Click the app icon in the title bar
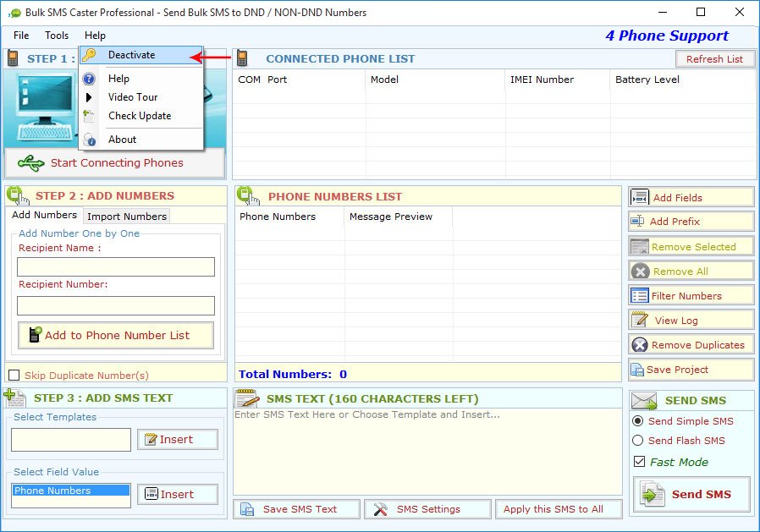 coord(14,13)
